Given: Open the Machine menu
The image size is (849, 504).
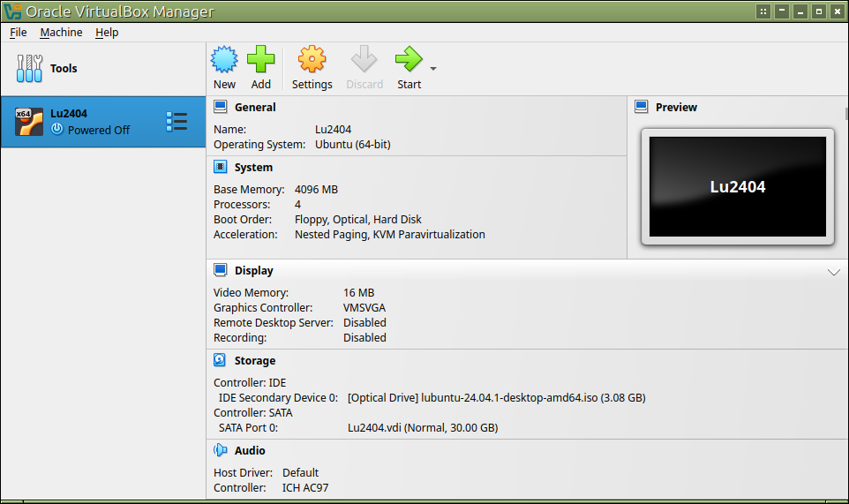Looking at the screenshot, I should [x=61, y=32].
